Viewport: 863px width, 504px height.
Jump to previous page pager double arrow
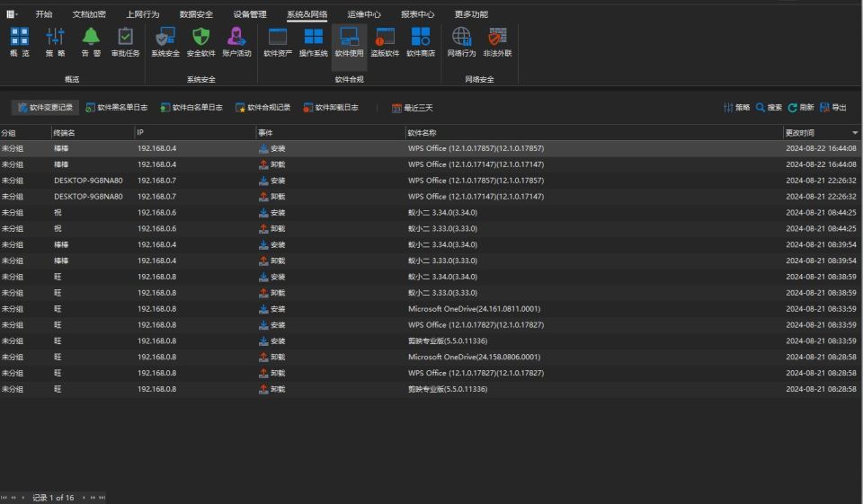click(13, 498)
